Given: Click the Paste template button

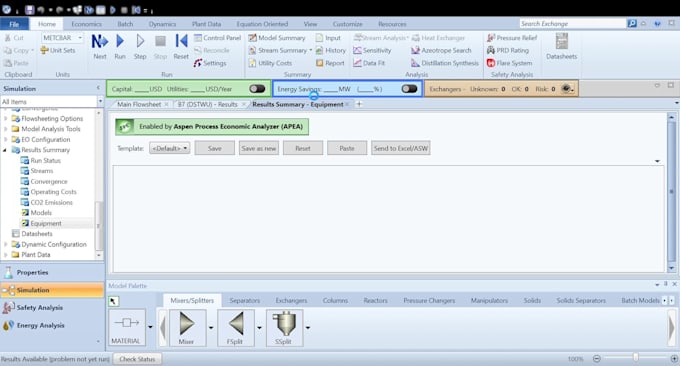Looking at the screenshot, I should [x=347, y=148].
